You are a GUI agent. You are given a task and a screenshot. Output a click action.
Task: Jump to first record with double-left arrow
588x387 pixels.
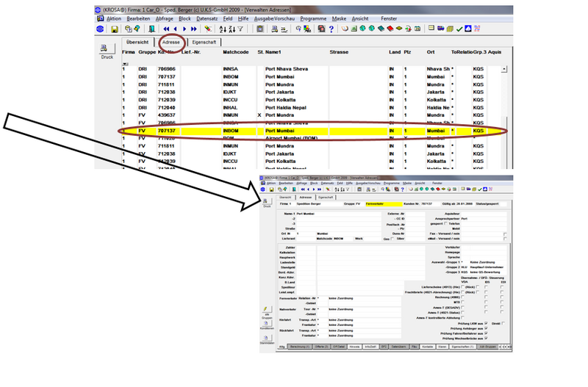[166, 29]
